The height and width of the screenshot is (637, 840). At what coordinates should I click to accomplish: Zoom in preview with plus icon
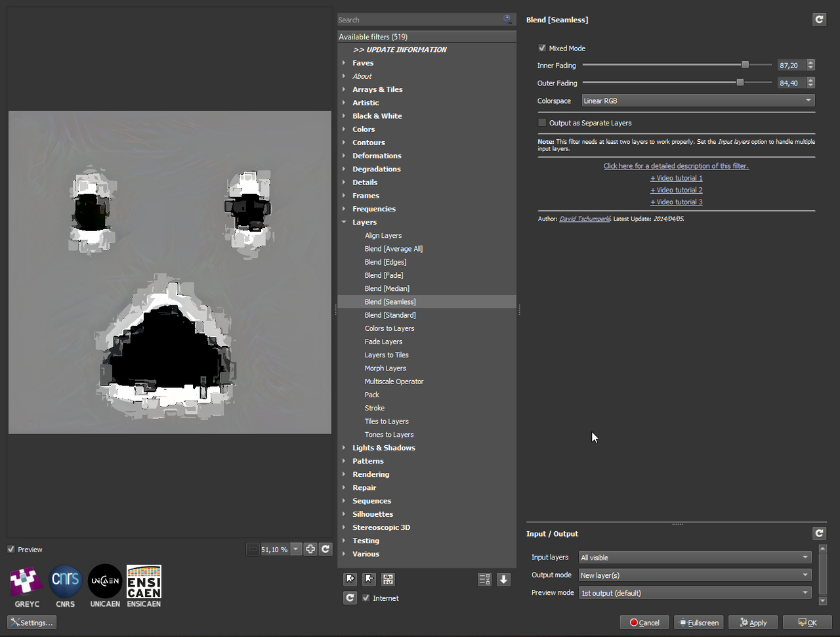pyautogui.click(x=310, y=549)
